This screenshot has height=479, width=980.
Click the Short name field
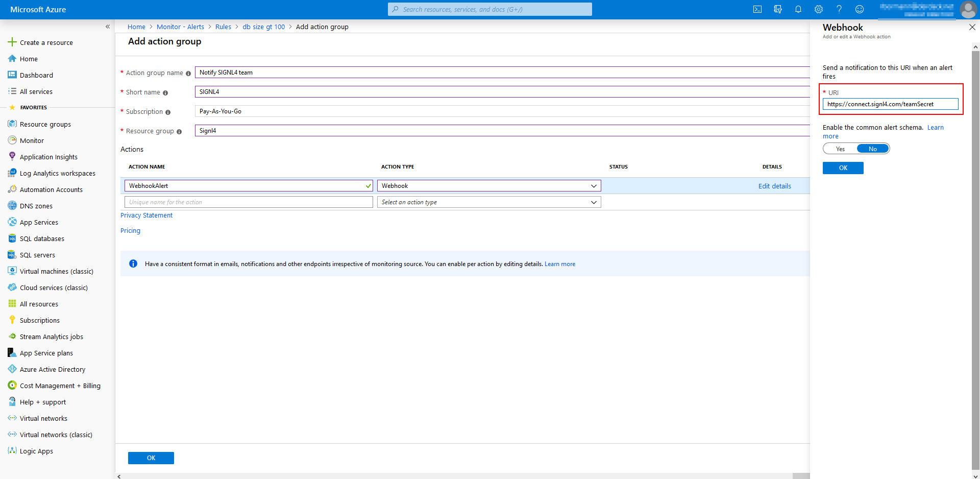pyautogui.click(x=502, y=92)
